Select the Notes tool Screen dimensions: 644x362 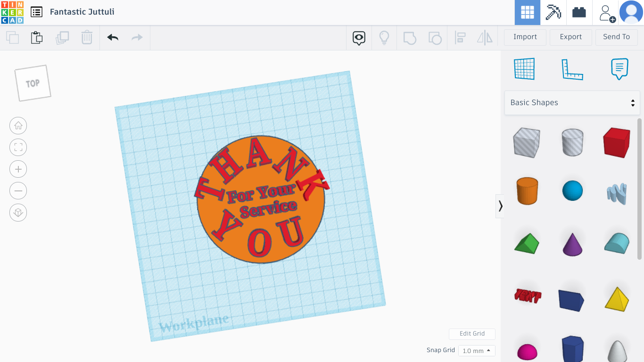[619, 69]
